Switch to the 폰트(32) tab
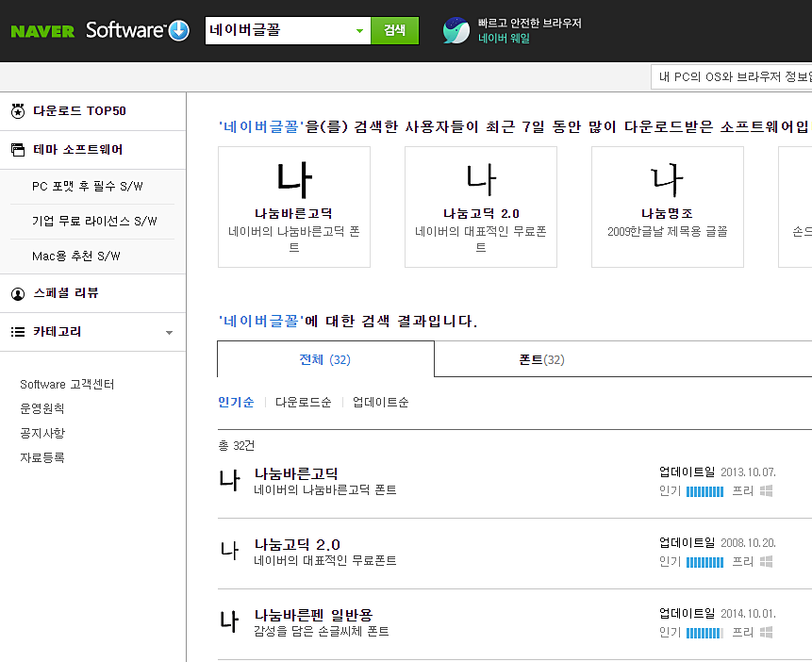This screenshot has width=812, height=662. [541, 359]
